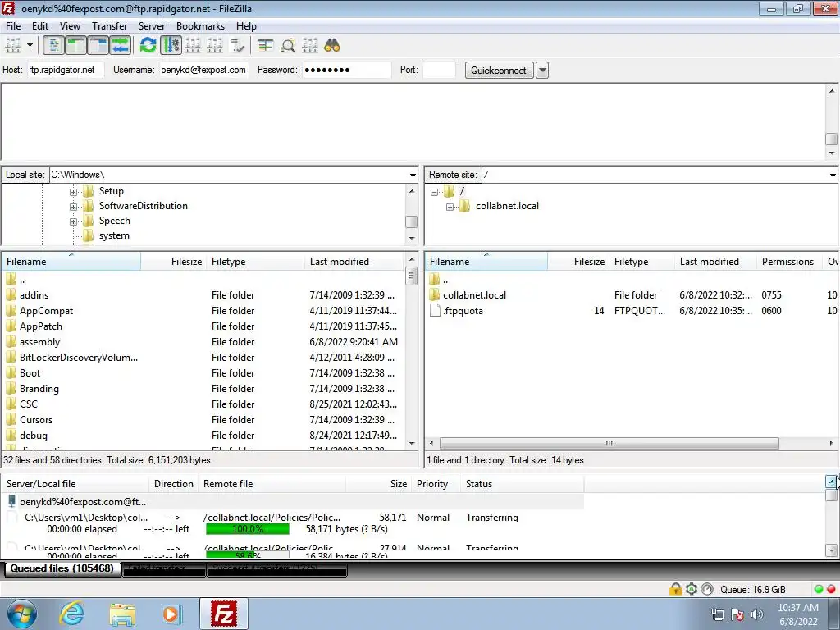Click the speed limits gauge icon
The height and width of the screenshot is (630, 840).
click(707, 589)
